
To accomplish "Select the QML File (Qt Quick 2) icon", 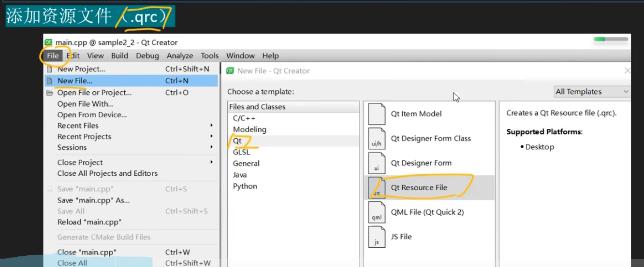I will (377, 212).
